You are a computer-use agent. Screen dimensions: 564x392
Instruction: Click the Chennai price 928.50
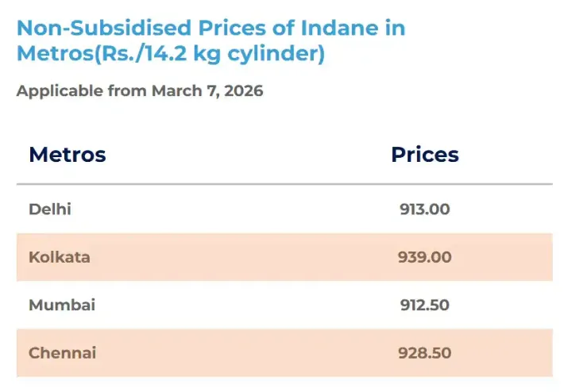click(424, 352)
